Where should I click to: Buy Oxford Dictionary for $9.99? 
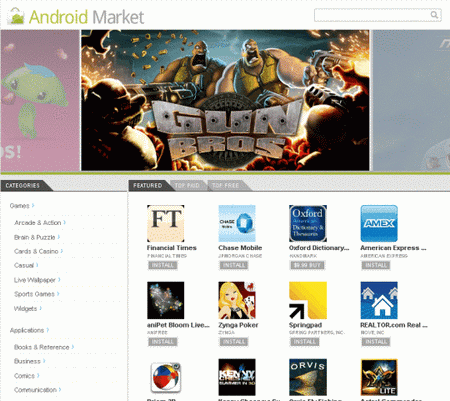307,265
